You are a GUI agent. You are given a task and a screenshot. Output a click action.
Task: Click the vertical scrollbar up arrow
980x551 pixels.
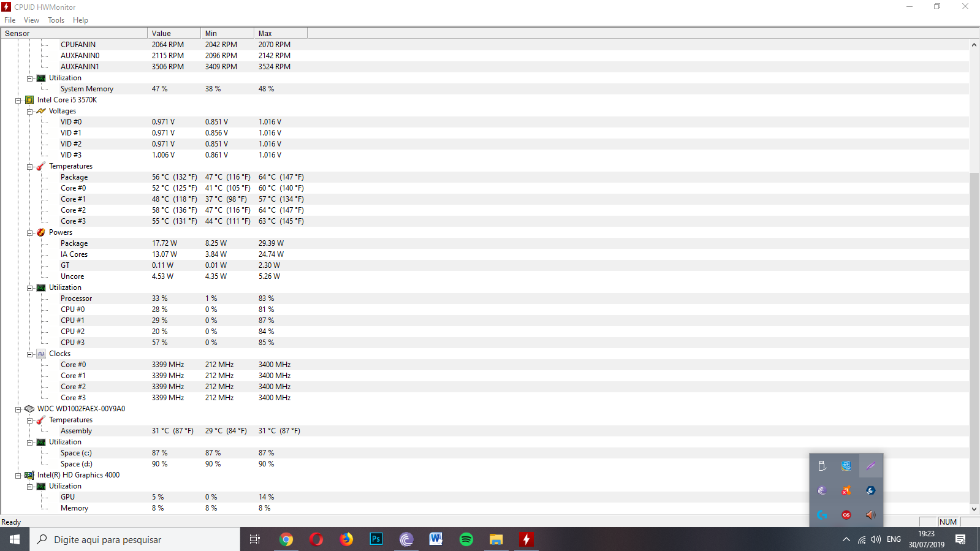coord(974,45)
